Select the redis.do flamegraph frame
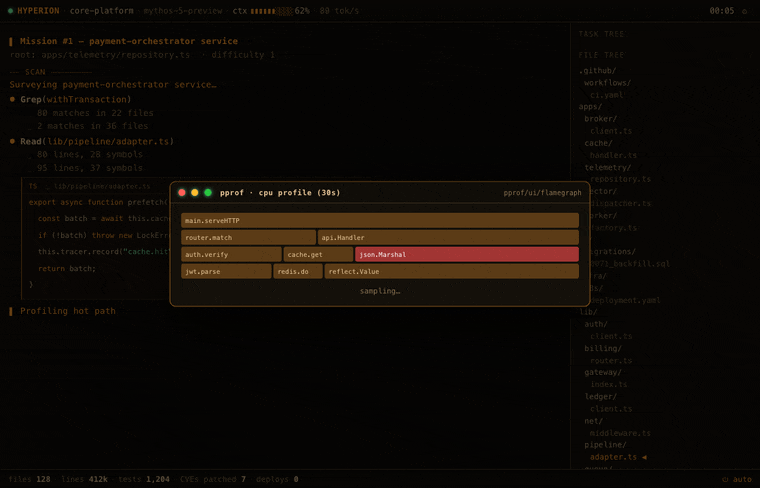 tap(298, 271)
